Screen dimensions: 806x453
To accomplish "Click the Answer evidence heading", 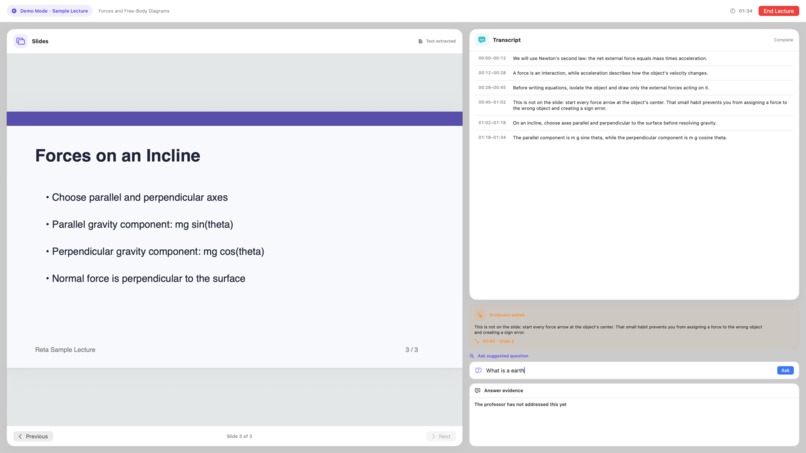I will click(x=503, y=391).
